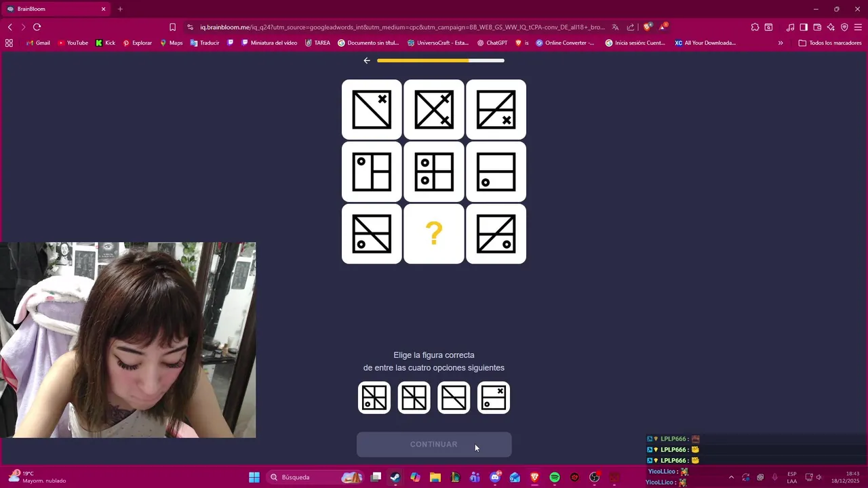Open the Gmail bookmark
This screenshot has height=488, width=868.
(x=38, y=43)
